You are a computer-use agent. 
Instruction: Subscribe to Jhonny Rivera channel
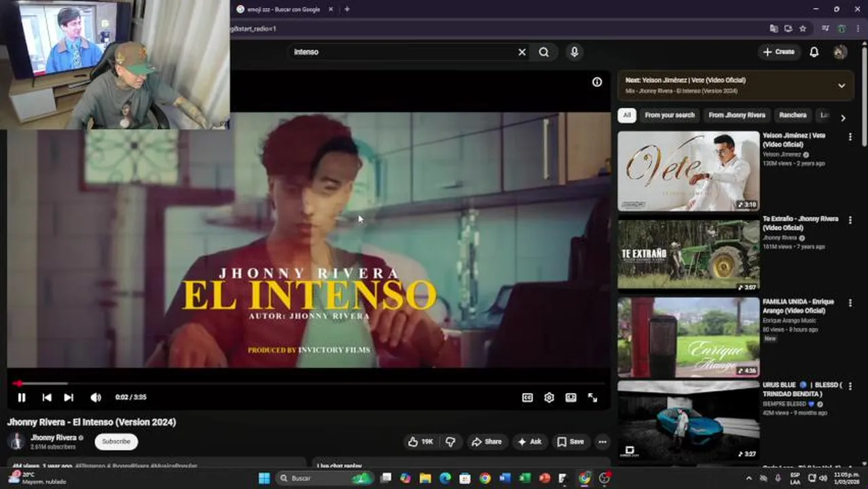point(116,441)
